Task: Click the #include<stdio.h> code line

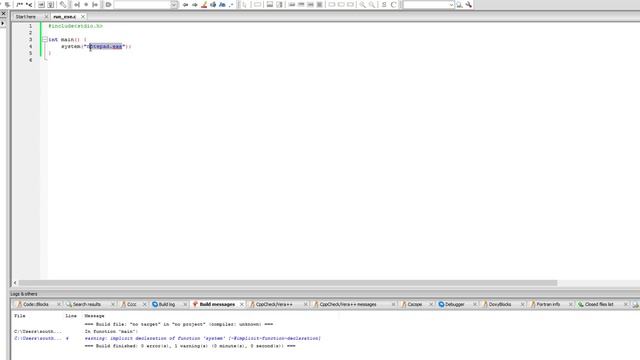Action: click(76, 26)
